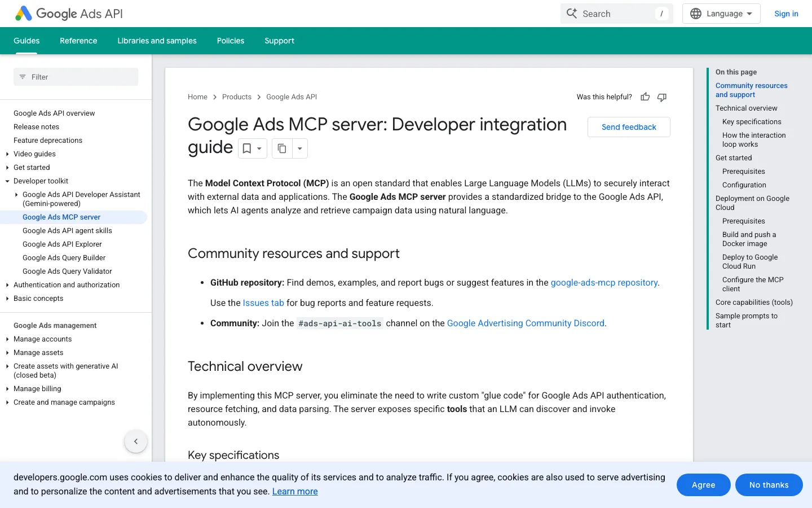Screen dimensions: 812x508
Task: Jump to Deployment on Google Cloud
Action: coord(752,203)
